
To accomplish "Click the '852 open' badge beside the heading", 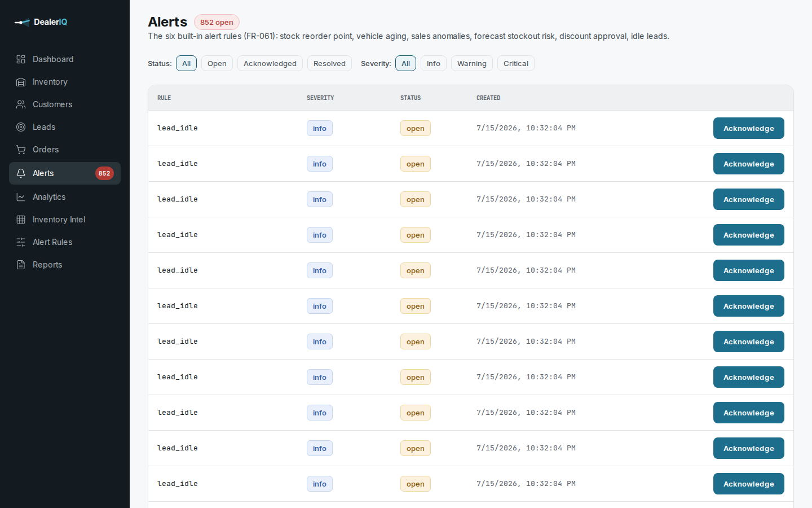I will [217, 22].
